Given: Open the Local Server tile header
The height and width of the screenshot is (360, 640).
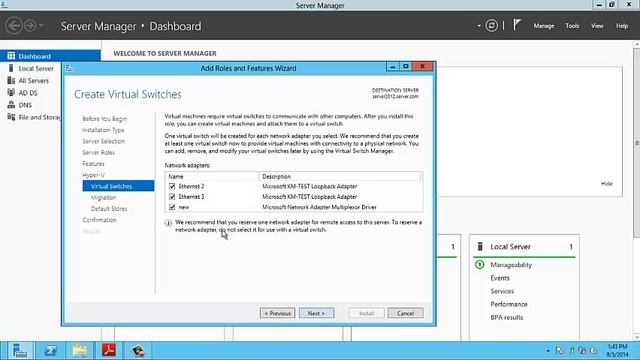Looking at the screenshot, I should click(510, 247).
